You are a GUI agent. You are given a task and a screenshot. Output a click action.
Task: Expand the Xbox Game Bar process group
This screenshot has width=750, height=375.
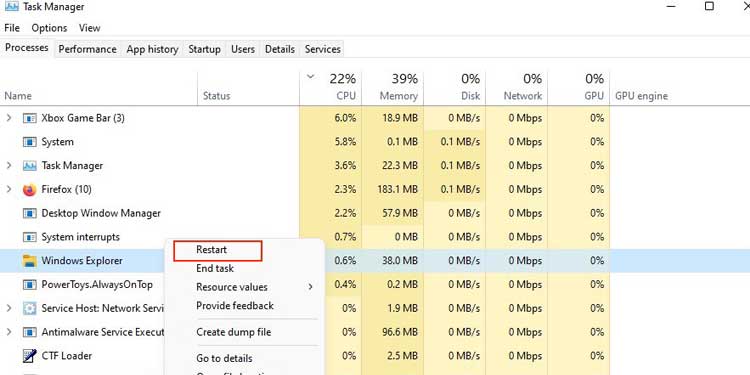coord(9,118)
